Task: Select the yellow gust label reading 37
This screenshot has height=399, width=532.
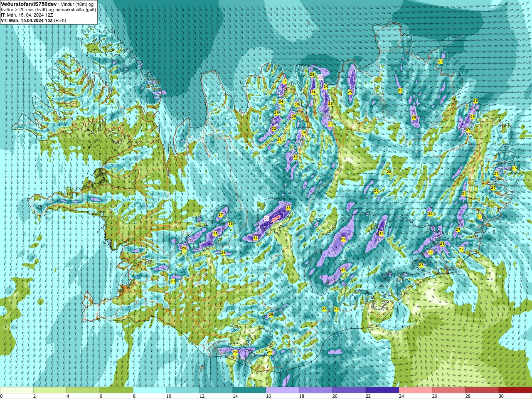Action: [468, 130]
